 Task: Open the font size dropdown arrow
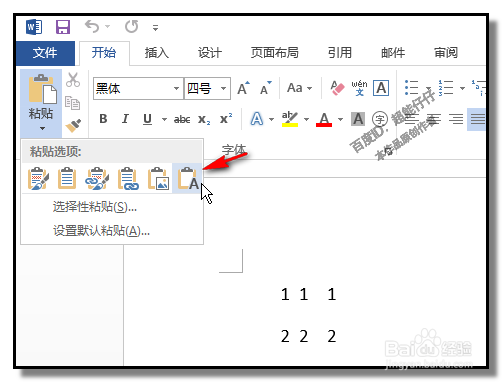pyautogui.click(x=224, y=89)
